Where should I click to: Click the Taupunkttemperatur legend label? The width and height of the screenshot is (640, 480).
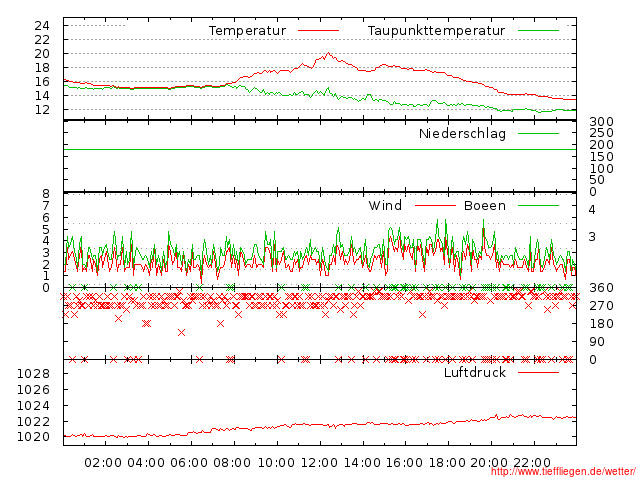[x=436, y=31]
